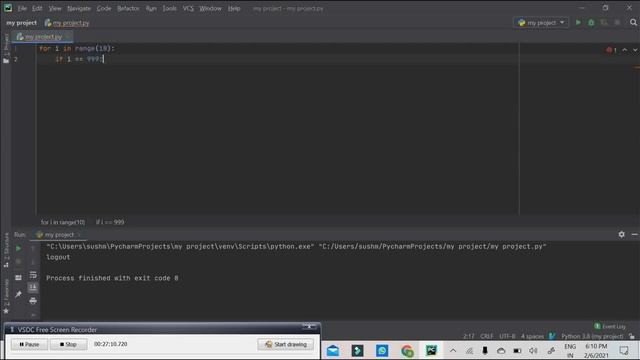Open Run panel settings gear

click(621, 234)
